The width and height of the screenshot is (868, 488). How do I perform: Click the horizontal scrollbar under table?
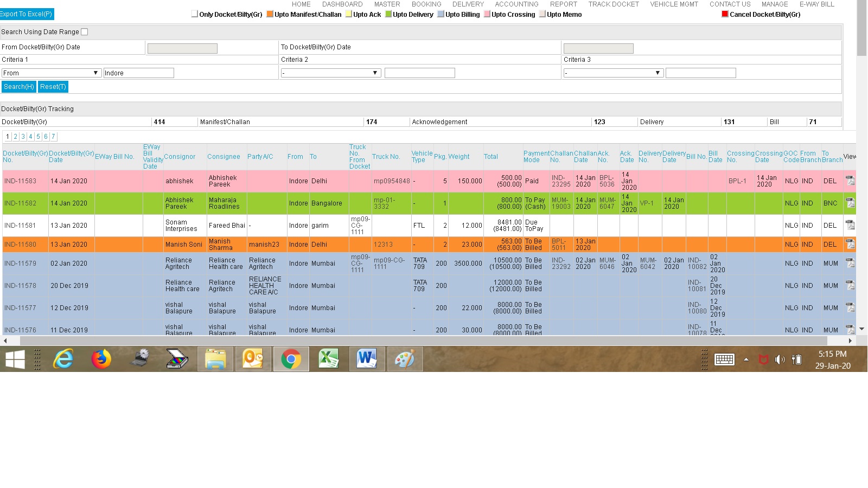coord(424,341)
